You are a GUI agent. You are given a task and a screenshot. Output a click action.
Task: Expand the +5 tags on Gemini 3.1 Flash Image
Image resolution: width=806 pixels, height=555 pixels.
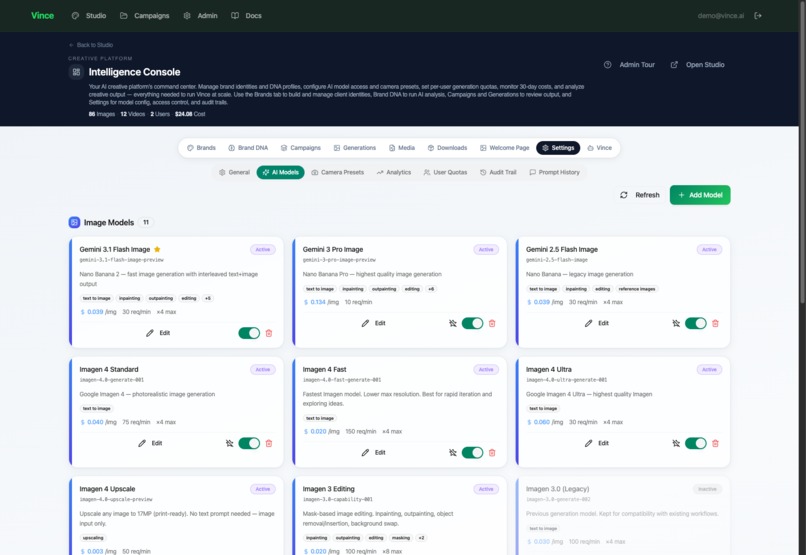pyautogui.click(x=208, y=298)
